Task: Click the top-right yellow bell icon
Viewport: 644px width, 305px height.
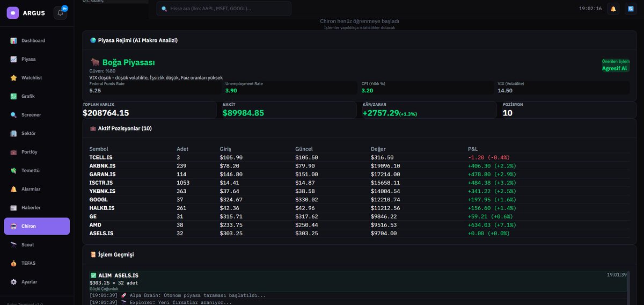Action: (x=613, y=9)
